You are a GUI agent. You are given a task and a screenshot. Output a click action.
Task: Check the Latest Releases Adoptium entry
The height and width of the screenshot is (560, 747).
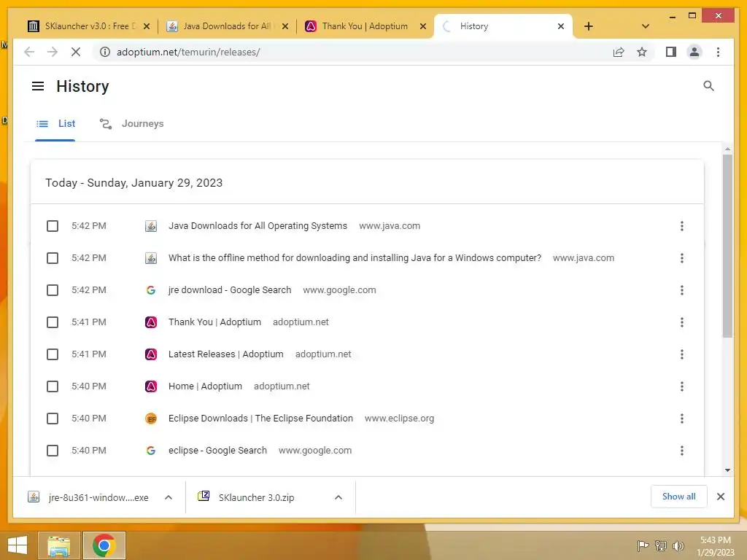tap(53, 354)
